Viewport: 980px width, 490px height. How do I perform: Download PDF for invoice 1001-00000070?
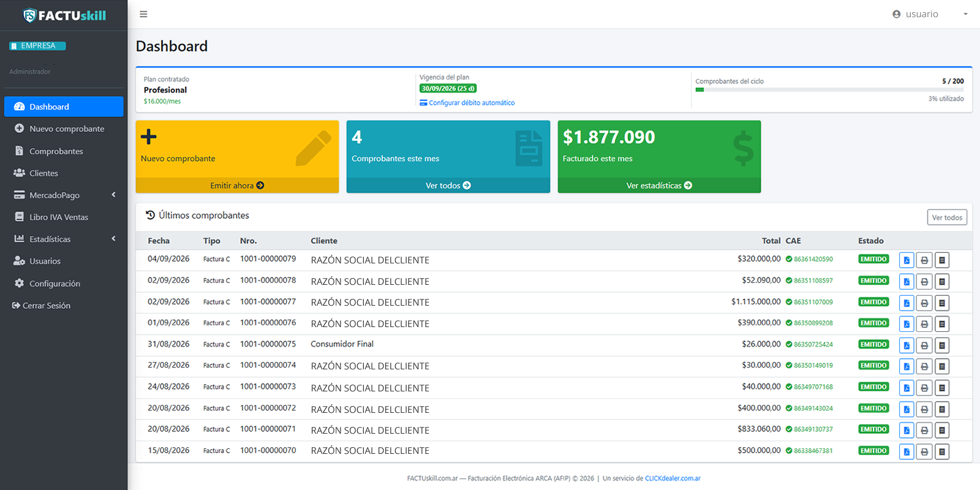coord(907,451)
